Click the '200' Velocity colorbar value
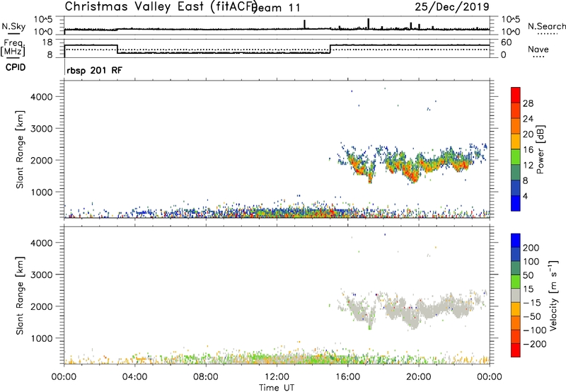This screenshot has height=392, width=566. click(x=531, y=248)
